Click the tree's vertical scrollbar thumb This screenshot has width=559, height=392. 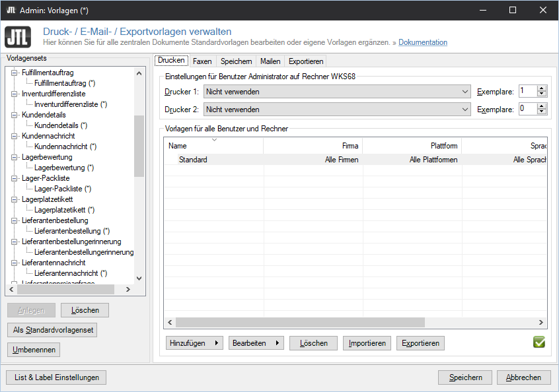click(139, 146)
